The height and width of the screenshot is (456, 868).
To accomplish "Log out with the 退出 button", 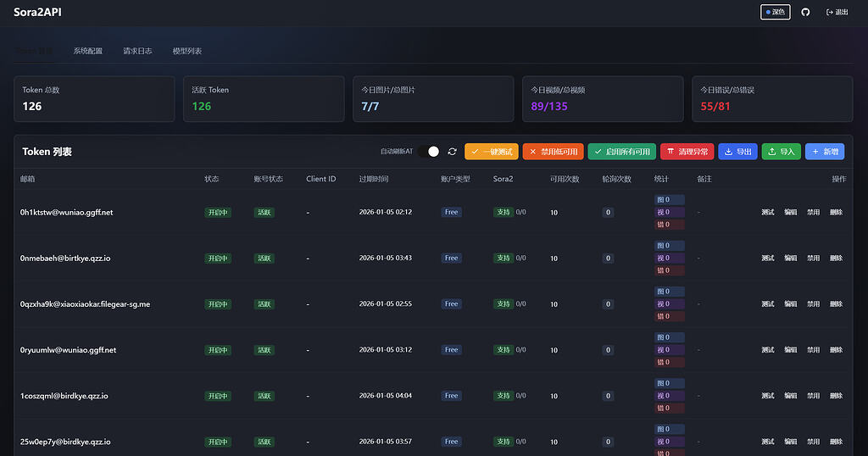I will pos(837,12).
